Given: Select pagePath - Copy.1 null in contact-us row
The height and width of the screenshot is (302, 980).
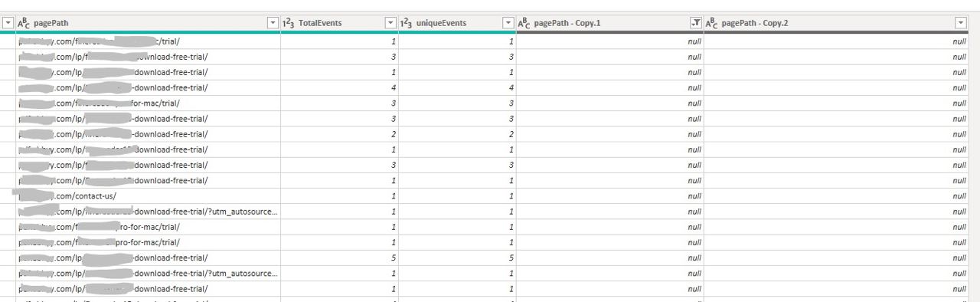Looking at the screenshot, I should (x=610, y=196).
